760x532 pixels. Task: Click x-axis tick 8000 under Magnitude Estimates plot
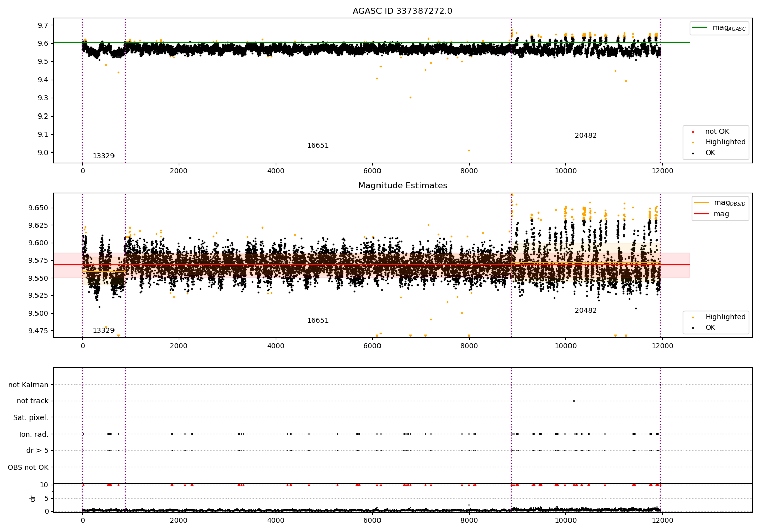pyautogui.click(x=469, y=346)
